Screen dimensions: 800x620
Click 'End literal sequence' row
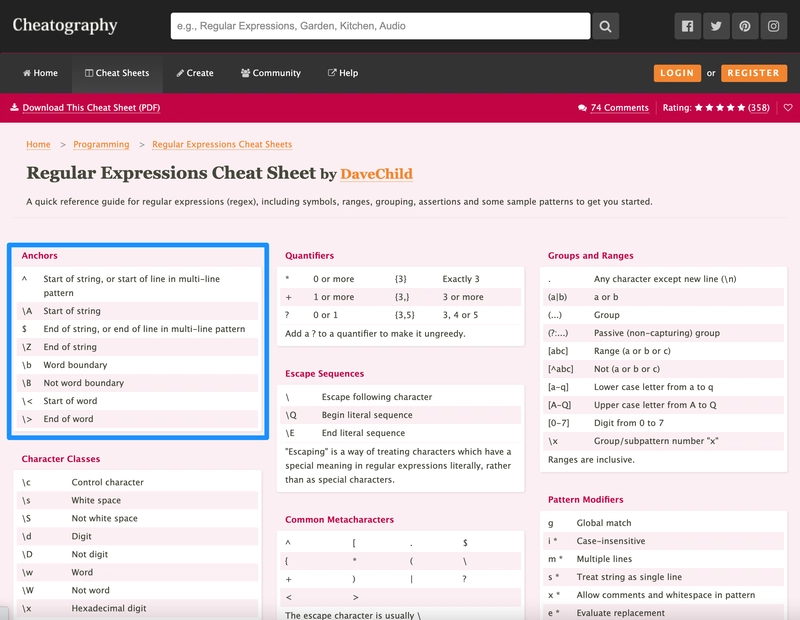(x=401, y=433)
